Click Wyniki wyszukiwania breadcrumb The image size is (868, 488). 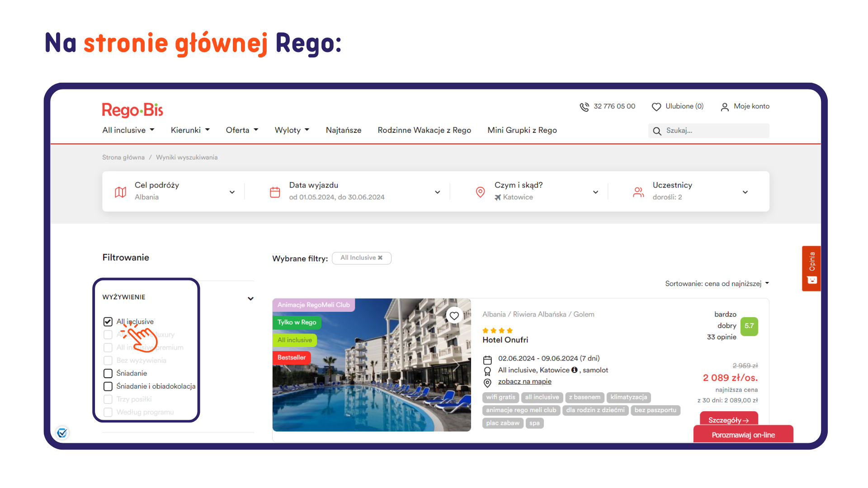tap(187, 157)
